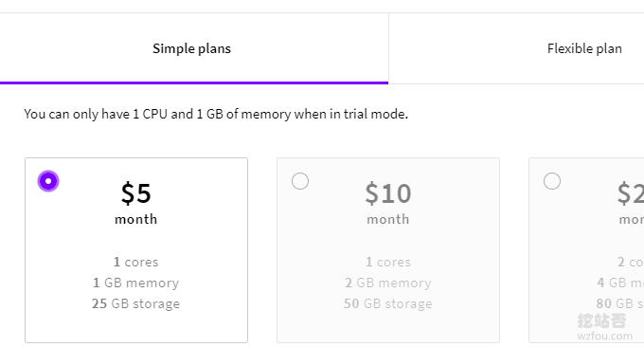This screenshot has height=347, width=644.
Task: Click '1 cores' in the $10 plan
Action: (387, 262)
